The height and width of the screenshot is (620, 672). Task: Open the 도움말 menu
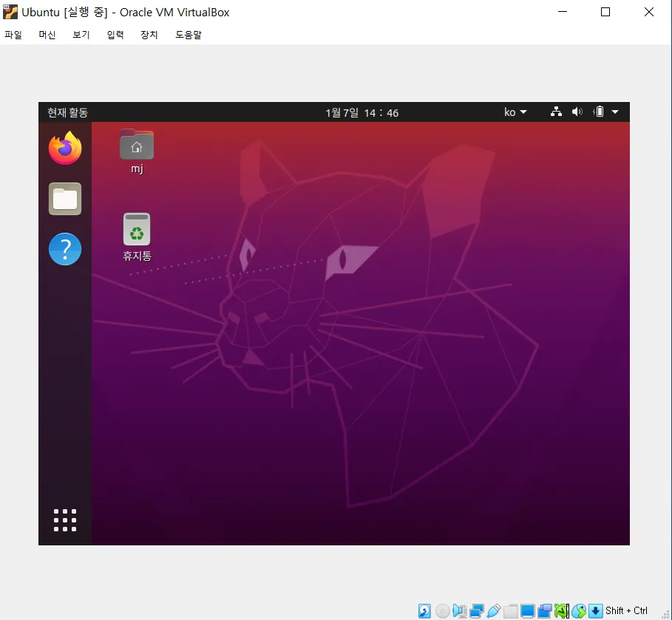[188, 35]
